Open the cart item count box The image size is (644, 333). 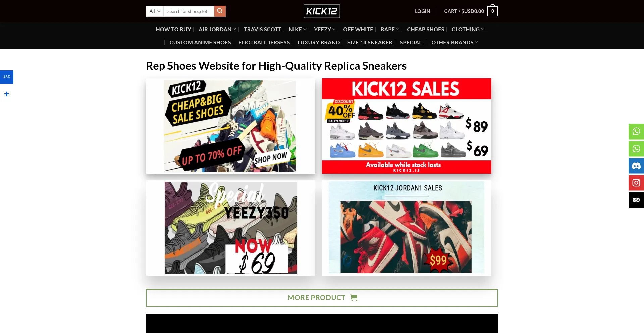(492, 11)
